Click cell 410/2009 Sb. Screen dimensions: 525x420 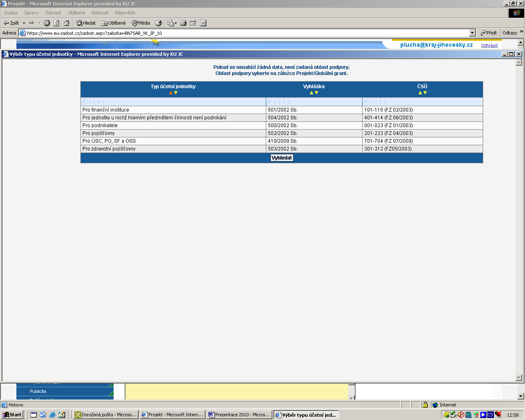point(314,141)
